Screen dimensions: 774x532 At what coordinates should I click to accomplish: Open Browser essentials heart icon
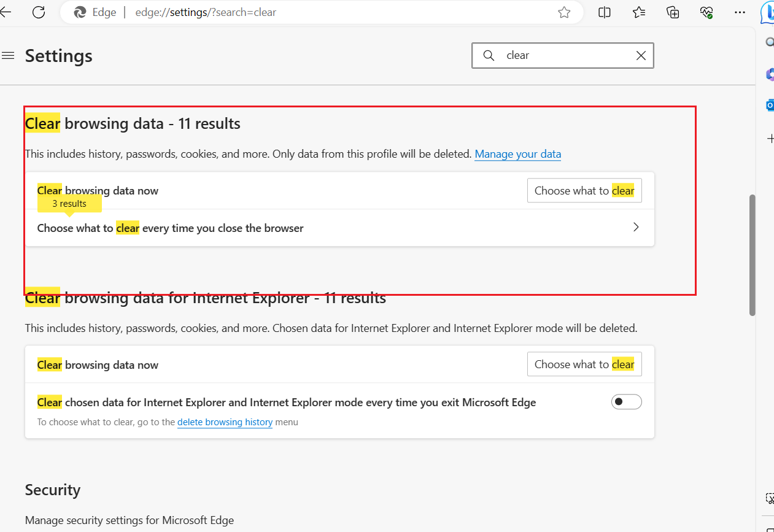(x=706, y=12)
